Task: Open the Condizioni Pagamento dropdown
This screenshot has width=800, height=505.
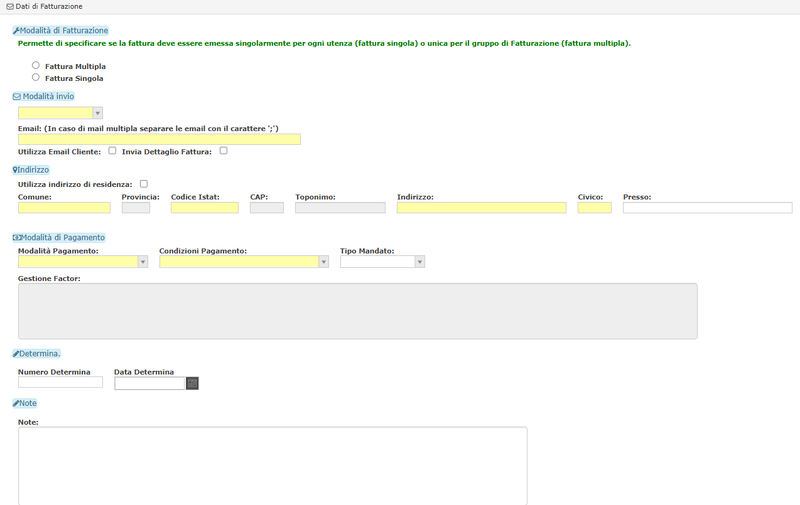Action: tap(244, 262)
